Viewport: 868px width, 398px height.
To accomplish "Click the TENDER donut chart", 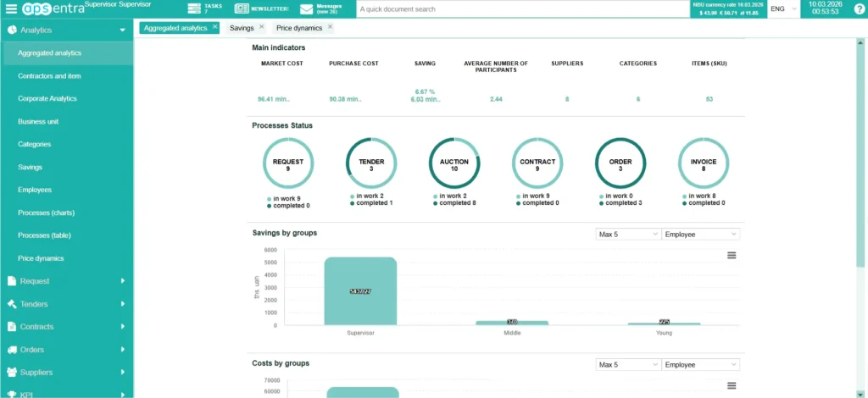I will [371, 163].
